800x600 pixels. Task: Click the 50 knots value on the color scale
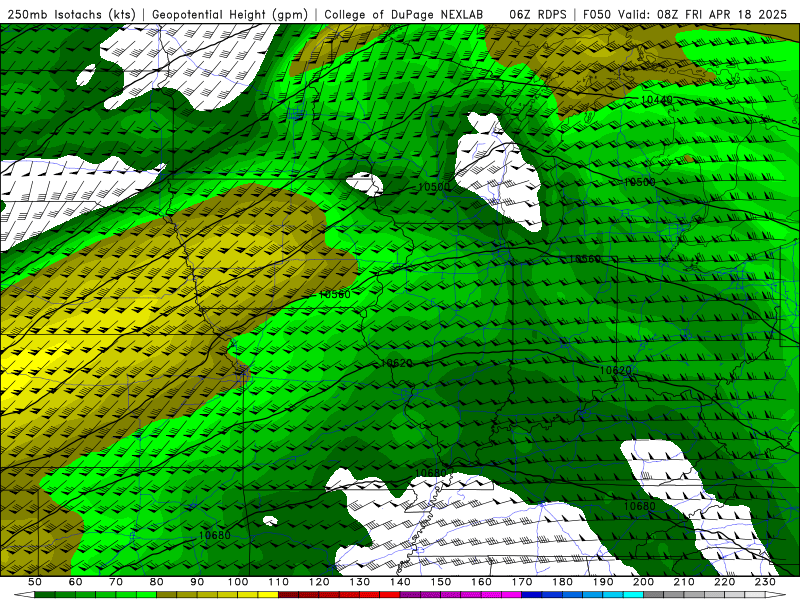(35, 582)
